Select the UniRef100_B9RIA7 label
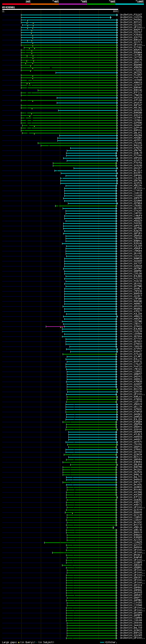 click(131, 40)
